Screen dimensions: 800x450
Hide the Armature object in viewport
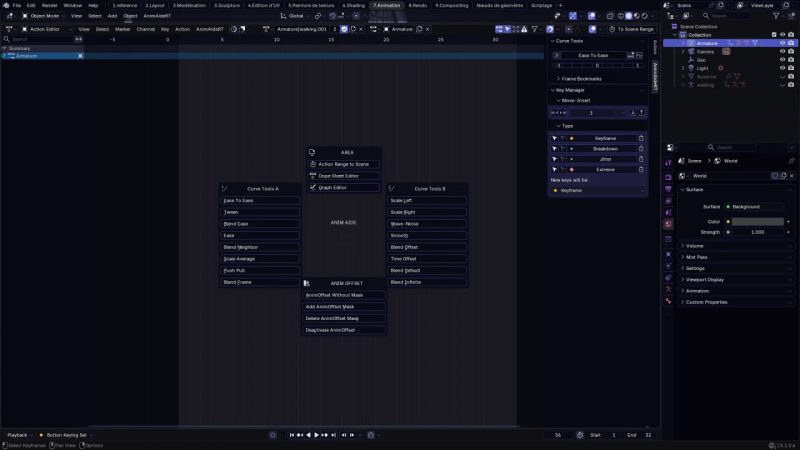[782, 43]
